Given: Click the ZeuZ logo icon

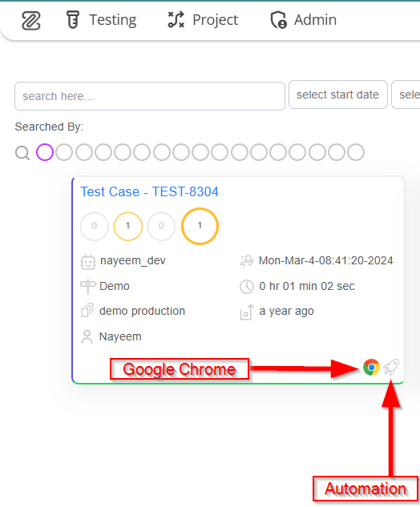Looking at the screenshot, I should (x=31, y=20).
